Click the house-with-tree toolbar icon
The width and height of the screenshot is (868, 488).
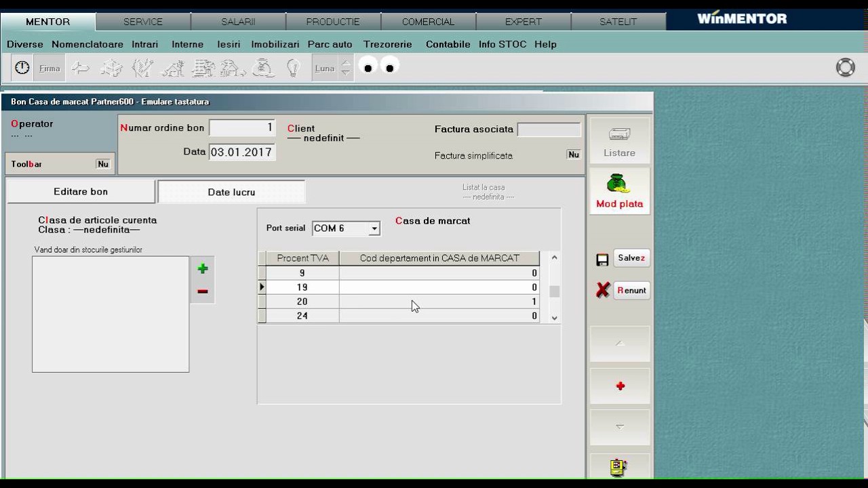coord(173,68)
